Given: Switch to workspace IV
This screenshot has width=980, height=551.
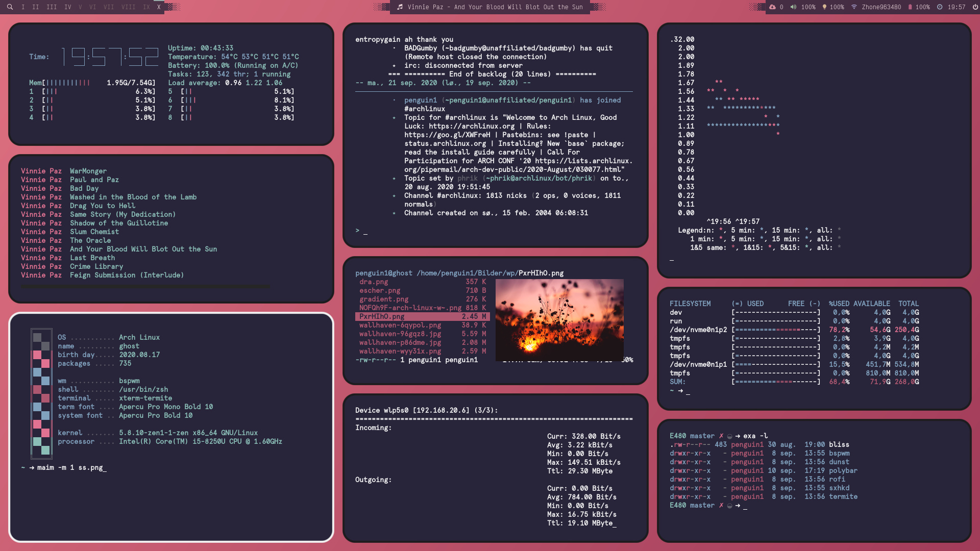Looking at the screenshot, I should point(68,7).
